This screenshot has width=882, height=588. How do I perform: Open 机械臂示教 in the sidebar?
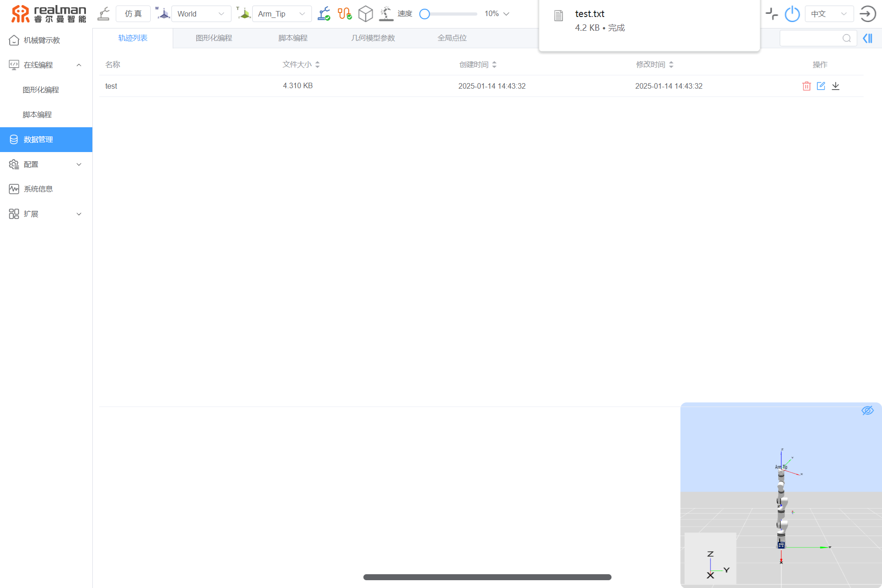42,40
